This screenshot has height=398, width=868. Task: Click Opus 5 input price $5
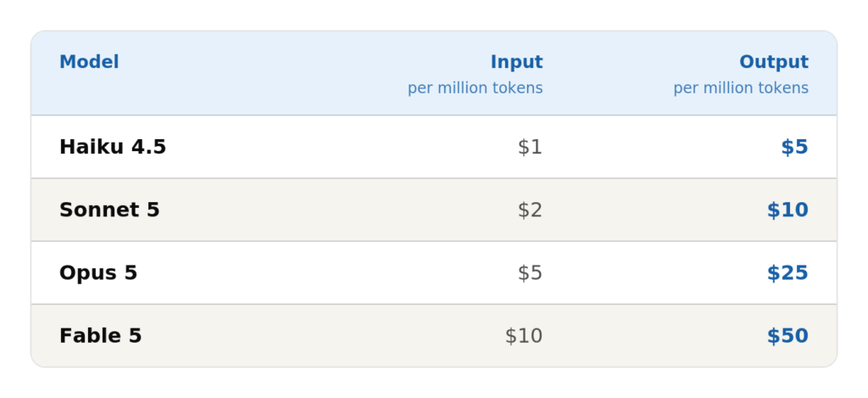[530, 272]
